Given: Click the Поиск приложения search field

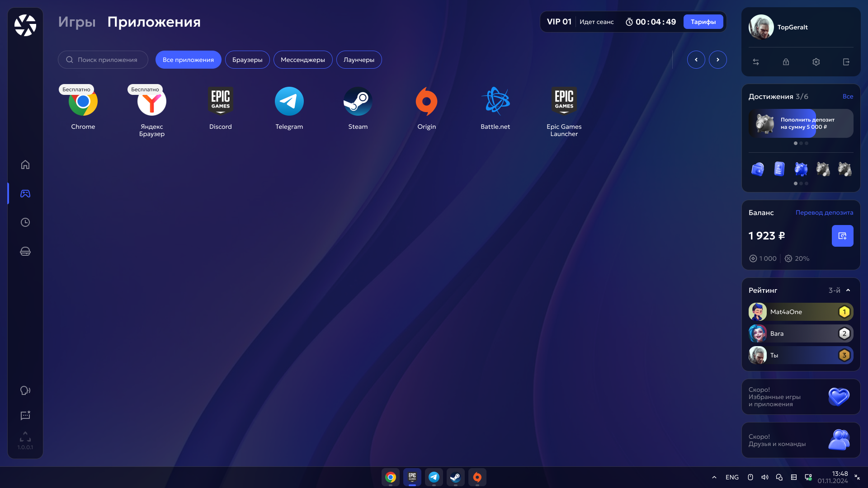Looking at the screenshot, I should [x=107, y=60].
